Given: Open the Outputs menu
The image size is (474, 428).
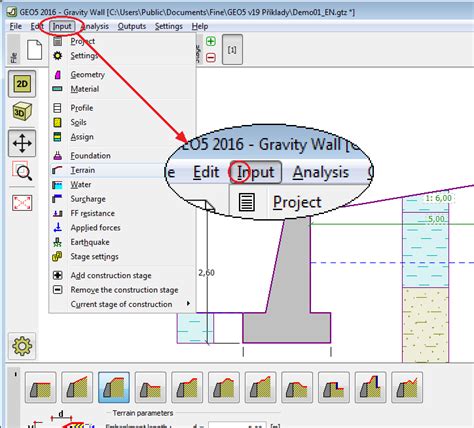Looking at the screenshot, I should pyautogui.click(x=132, y=26).
